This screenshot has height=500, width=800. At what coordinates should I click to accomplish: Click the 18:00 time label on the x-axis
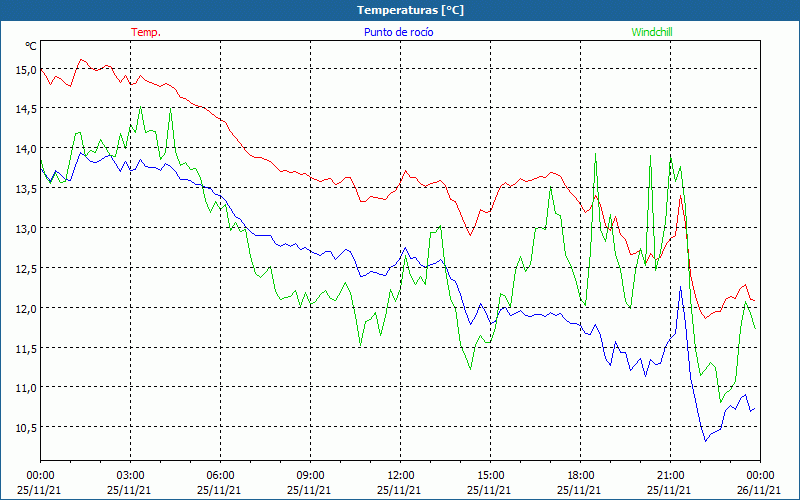(x=580, y=476)
